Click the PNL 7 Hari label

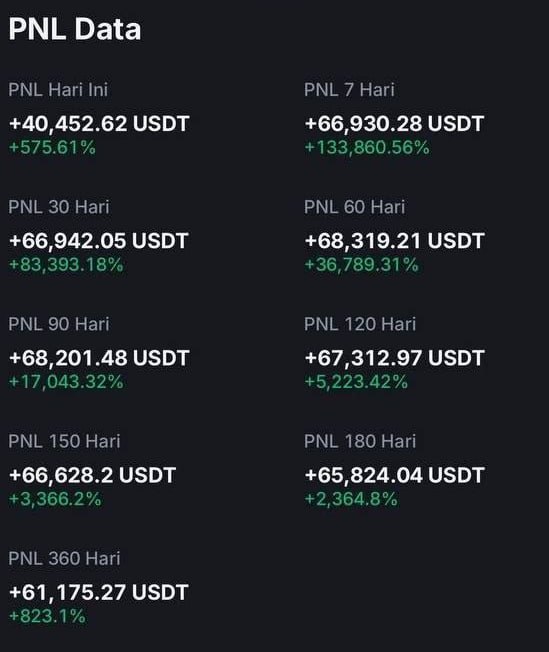click(x=349, y=90)
